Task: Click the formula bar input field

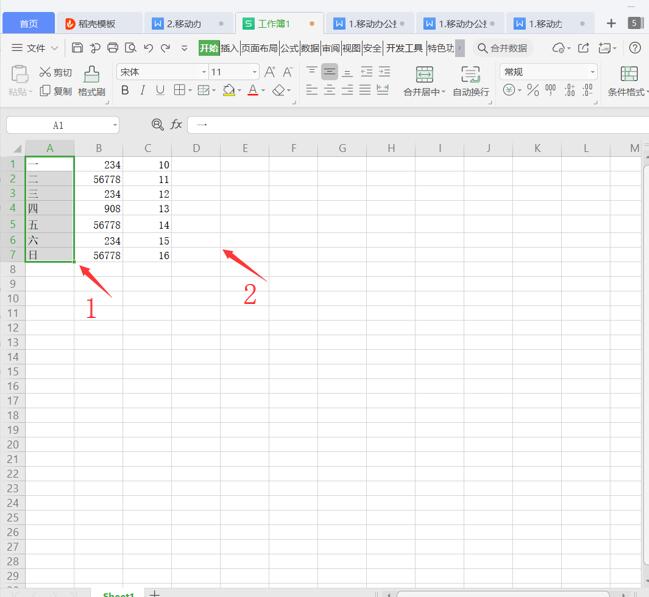Action: pos(418,125)
